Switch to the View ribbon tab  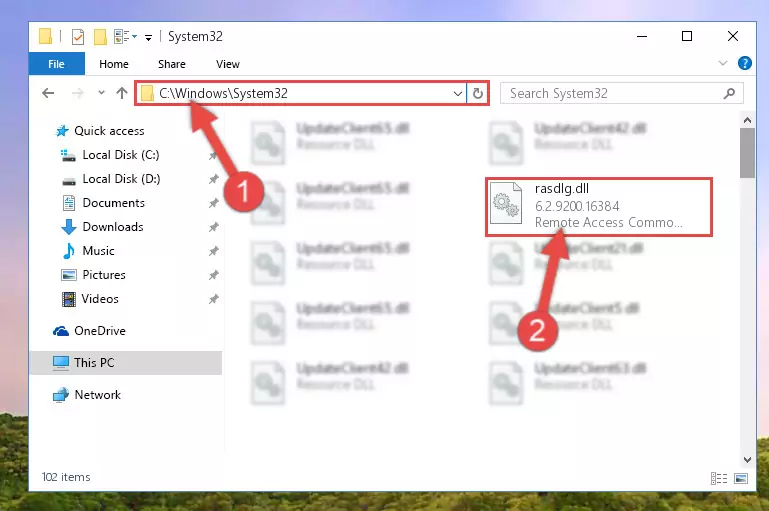click(228, 64)
